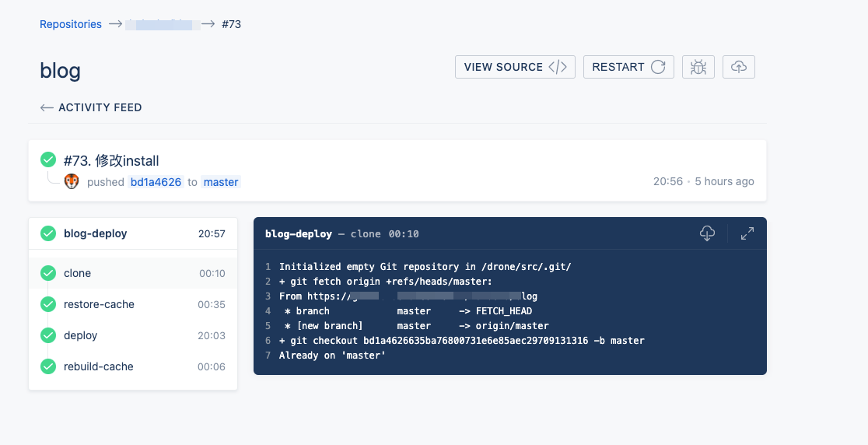
Task: Open the Repositories breadcrumb link
Action: point(71,24)
